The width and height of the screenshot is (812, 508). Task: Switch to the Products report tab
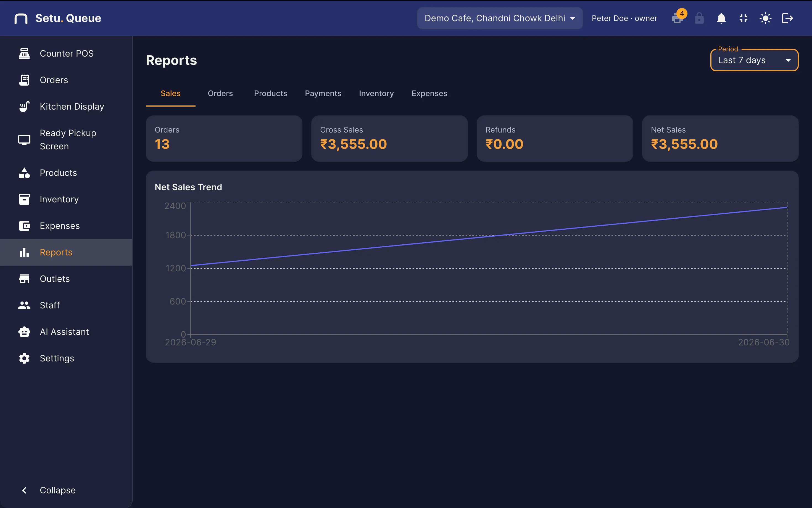tap(271, 93)
